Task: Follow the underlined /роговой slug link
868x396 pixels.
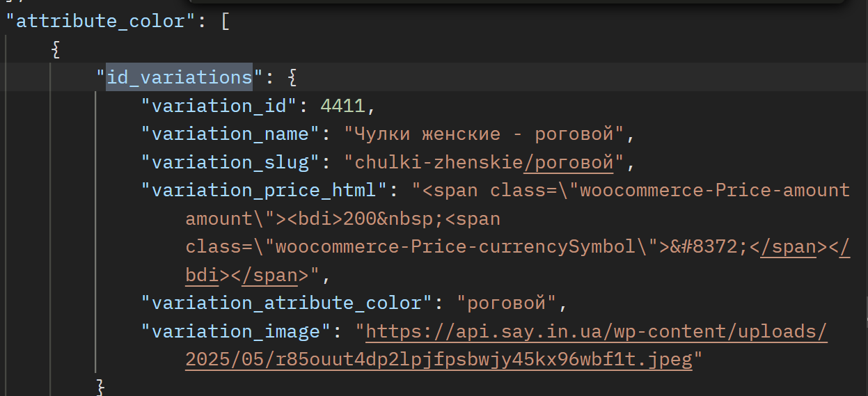Action: pyautogui.click(x=569, y=162)
